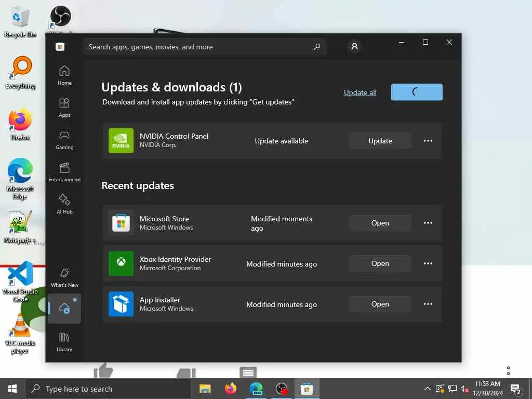Viewport: 532px width, 399px height.
Task: Open the Gaming section
Action: point(64,140)
